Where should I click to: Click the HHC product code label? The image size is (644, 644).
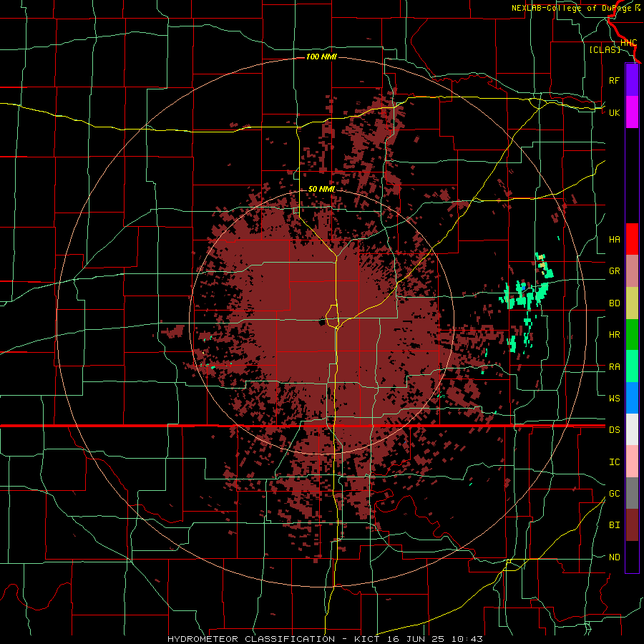click(x=628, y=43)
